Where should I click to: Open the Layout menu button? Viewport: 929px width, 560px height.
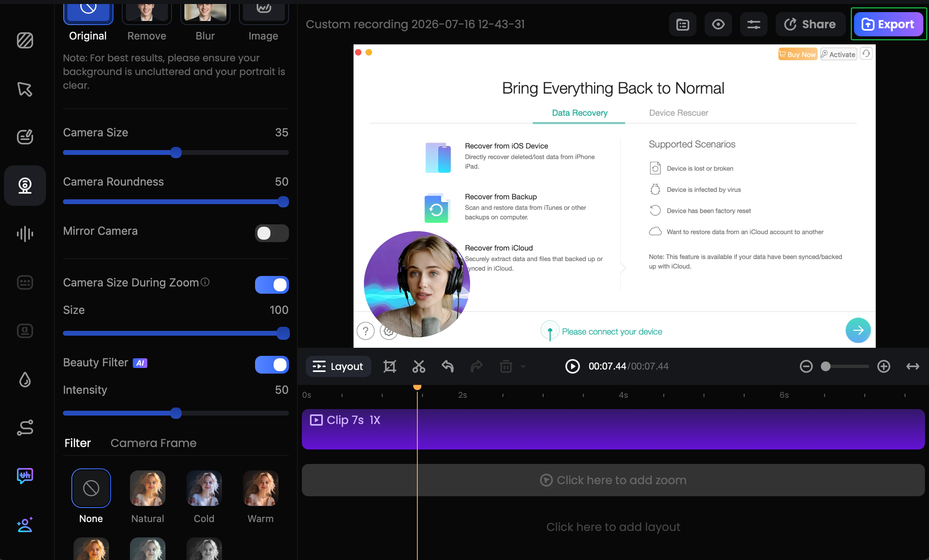click(x=338, y=366)
